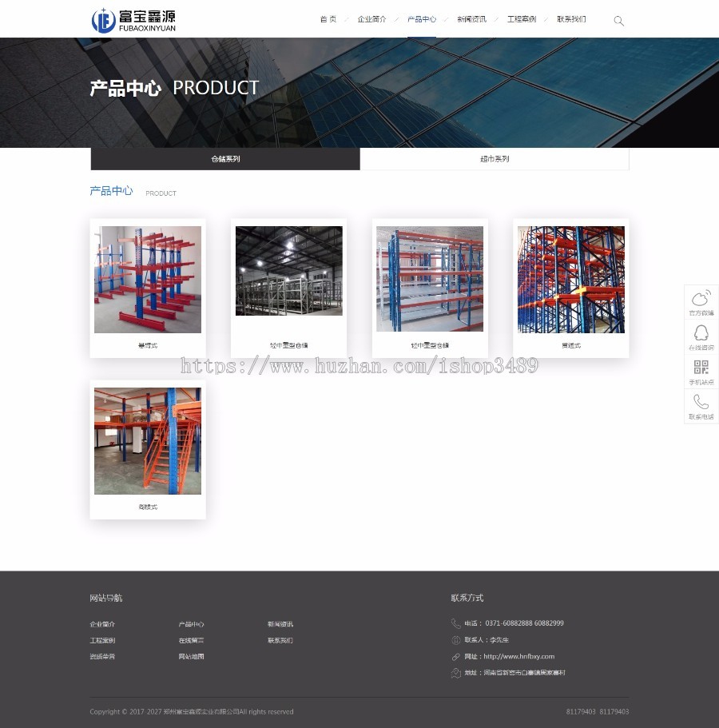The image size is (719, 728).
Task: Go to 首页 in the top navigation
Action: (328, 19)
